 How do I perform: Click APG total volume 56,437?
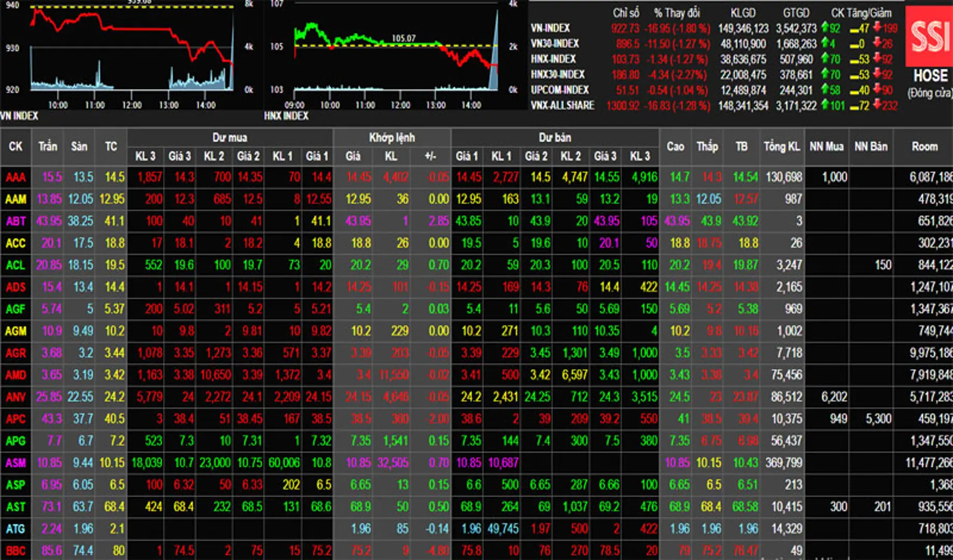[x=787, y=441]
